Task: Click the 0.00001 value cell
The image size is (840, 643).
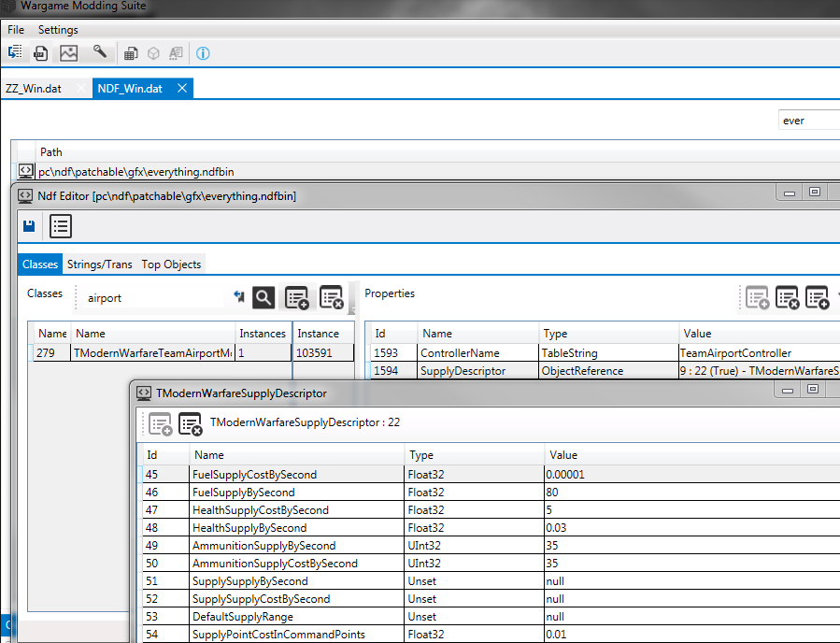Action: (x=692, y=474)
